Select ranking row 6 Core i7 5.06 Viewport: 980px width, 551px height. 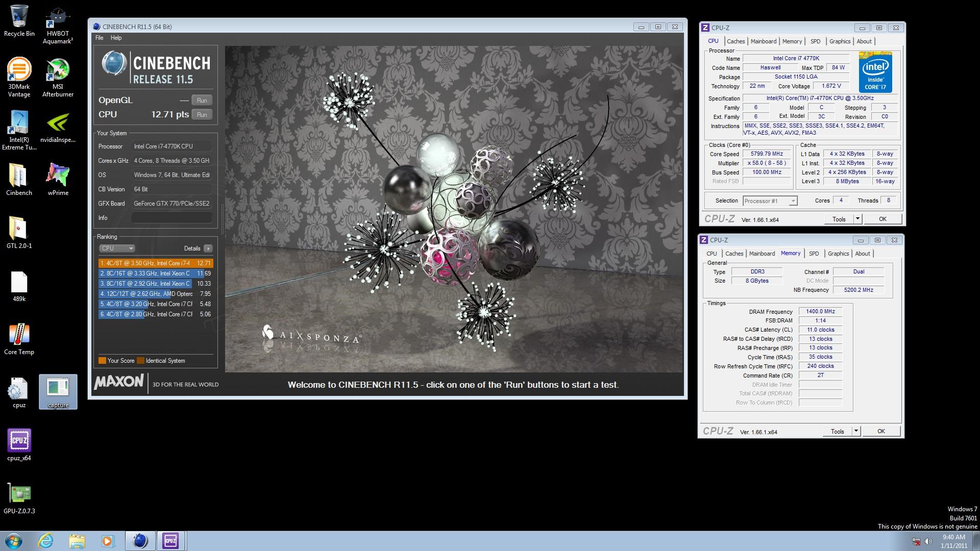pyautogui.click(x=156, y=314)
